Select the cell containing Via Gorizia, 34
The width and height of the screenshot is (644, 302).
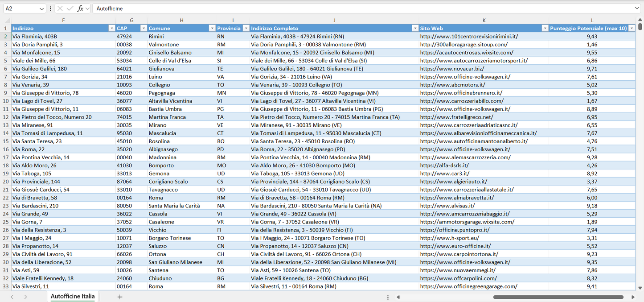(x=63, y=76)
